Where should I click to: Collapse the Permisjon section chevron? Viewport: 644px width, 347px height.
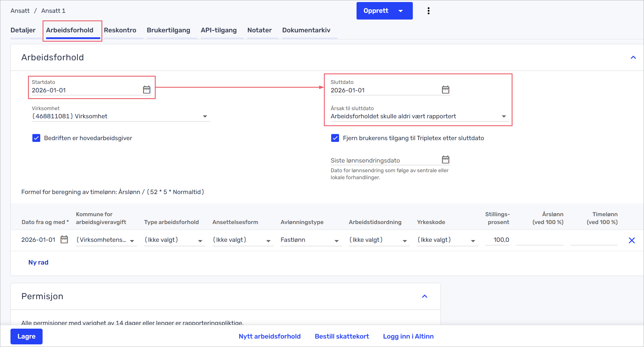click(424, 296)
